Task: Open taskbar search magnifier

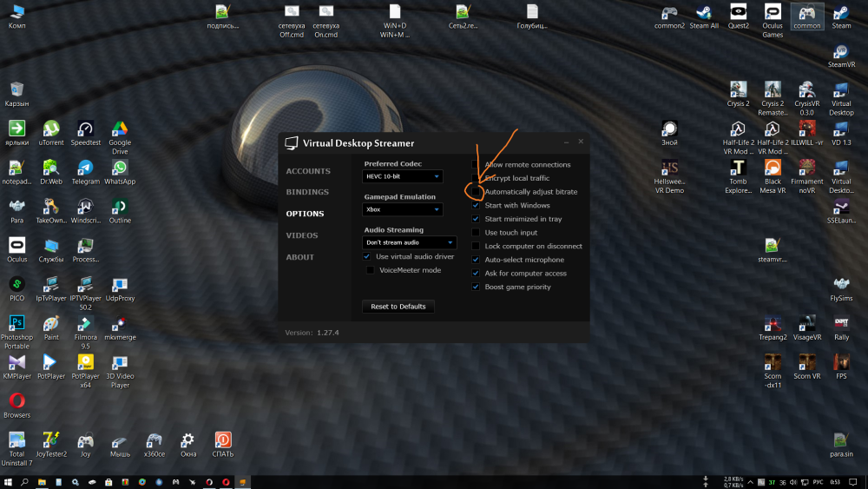Action: pyautogui.click(x=24, y=482)
